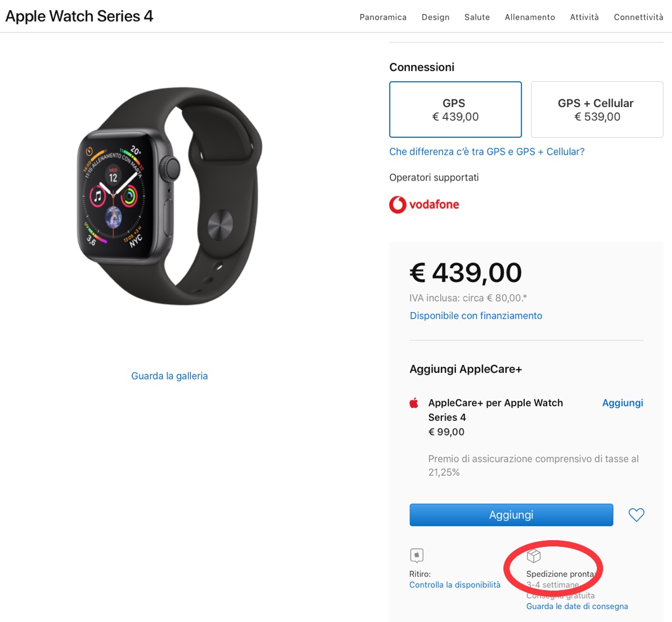Viewport: 672px width, 622px height.
Task: Click Controlla la disponibilità link
Action: pos(455,585)
